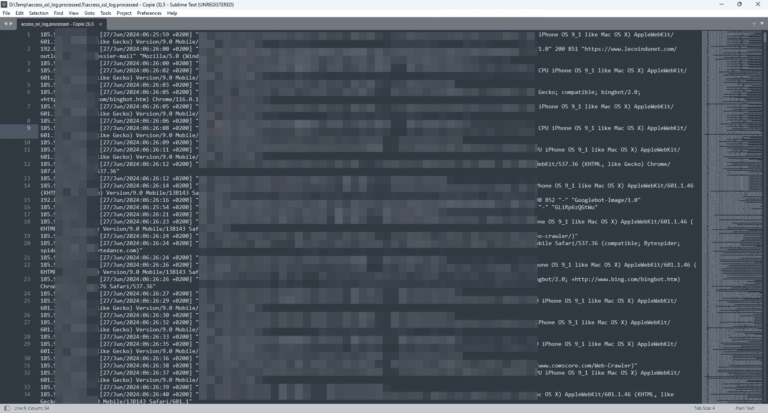Click the next tab arrow

click(x=11, y=24)
